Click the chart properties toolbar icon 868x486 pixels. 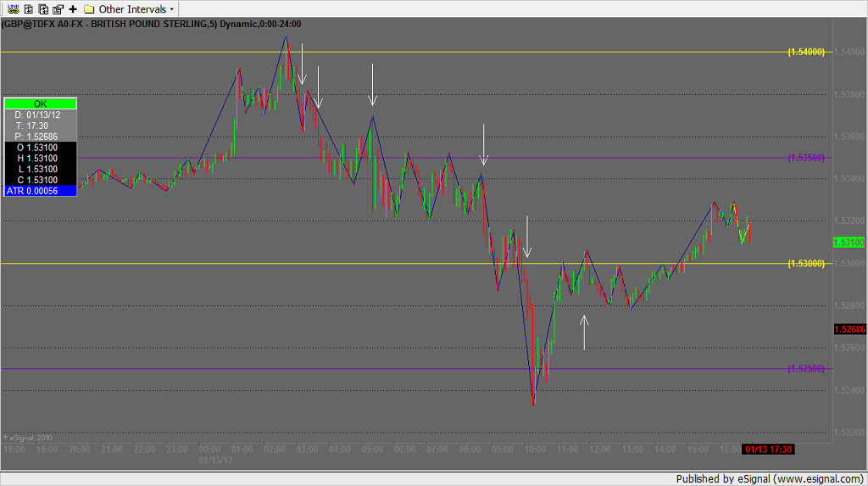(x=58, y=8)
